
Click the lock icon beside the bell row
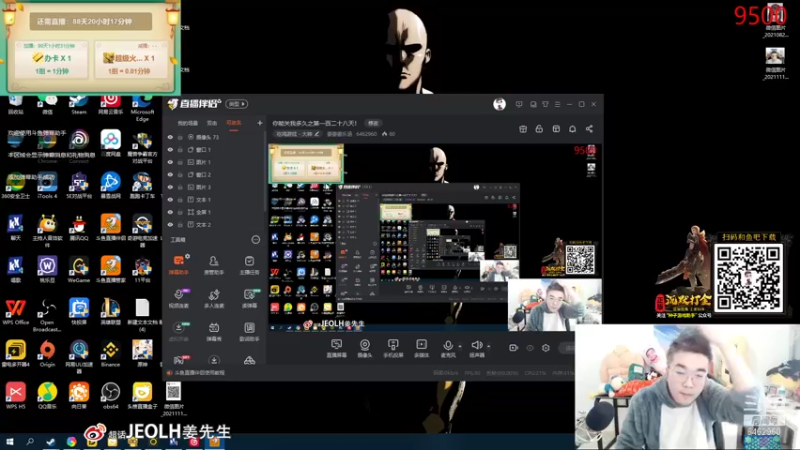pos(539,129)
